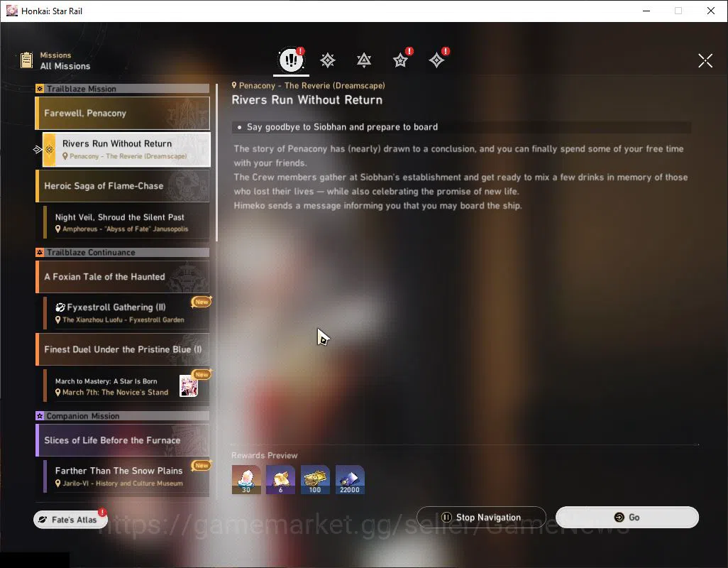Switch to the Companion Mission star tab
Viewport: 728px width, 568px height.
click(400, 60)
